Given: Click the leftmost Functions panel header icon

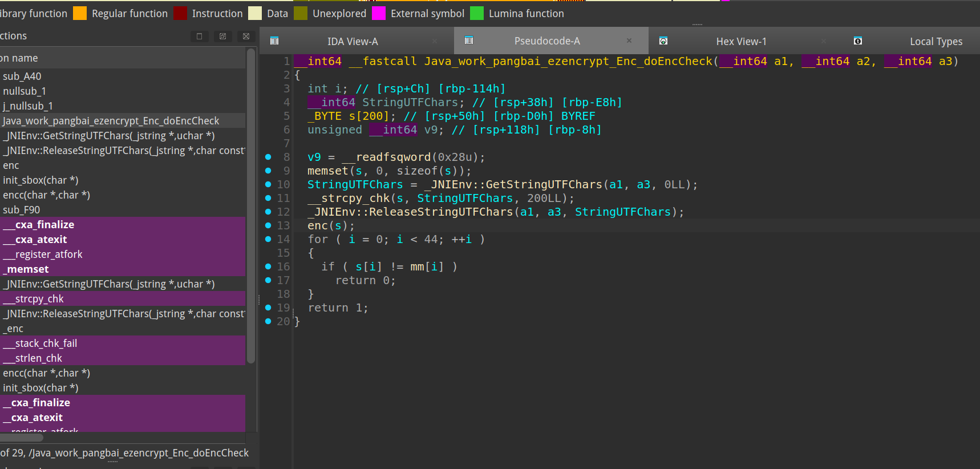Looking at the screenshot, I should [199, 37].
